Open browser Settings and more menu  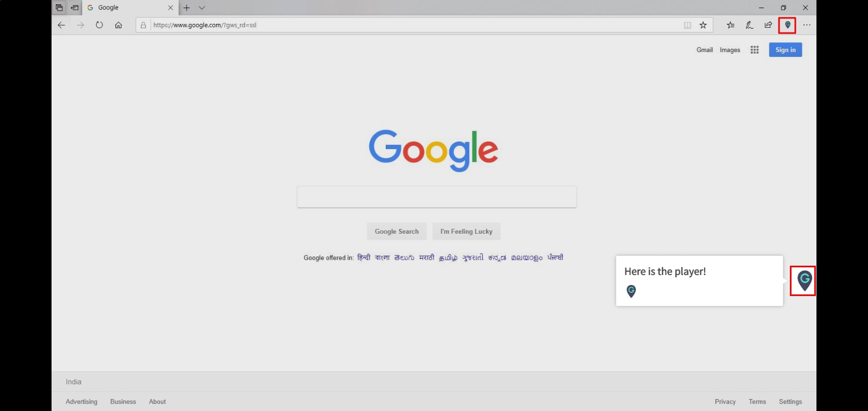(807, 25)
